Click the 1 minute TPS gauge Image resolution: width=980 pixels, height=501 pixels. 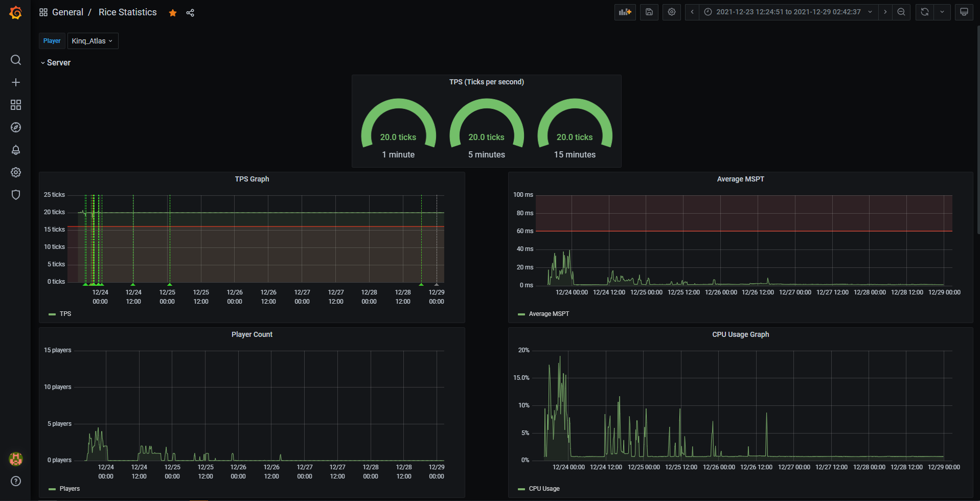(398, 128)
